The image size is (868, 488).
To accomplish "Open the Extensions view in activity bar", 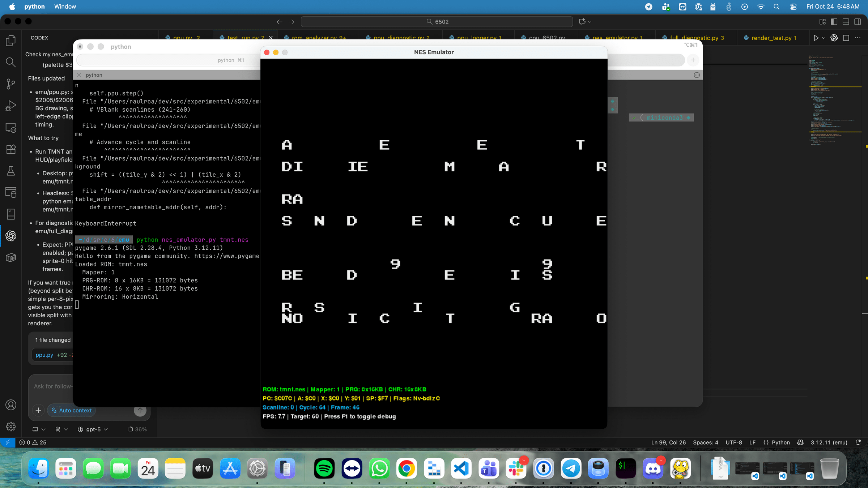I will (x=11, y=149).
